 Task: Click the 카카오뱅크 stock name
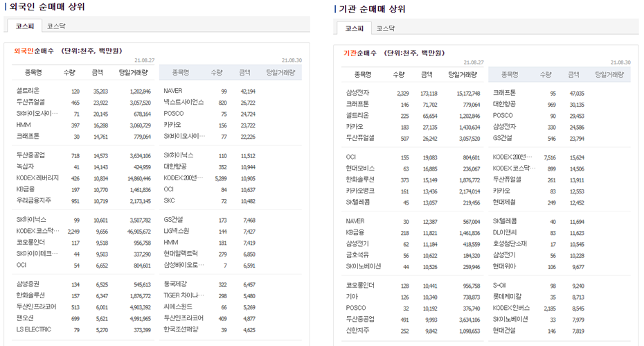(360, 191)
